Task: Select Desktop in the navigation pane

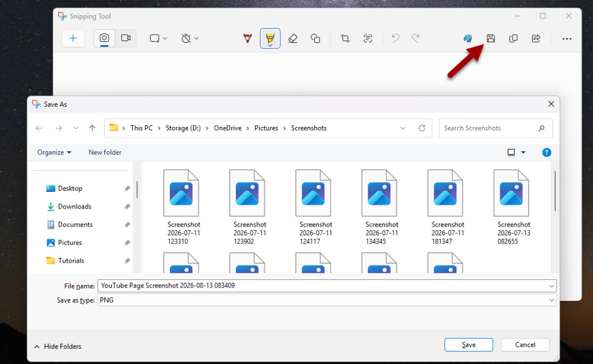Action: click(x=70, y=188)
